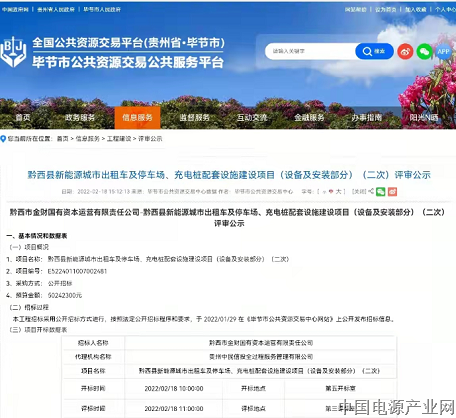Click the 开标地点 table cell
Screen dimensions: 456x418
pos(253,388)
